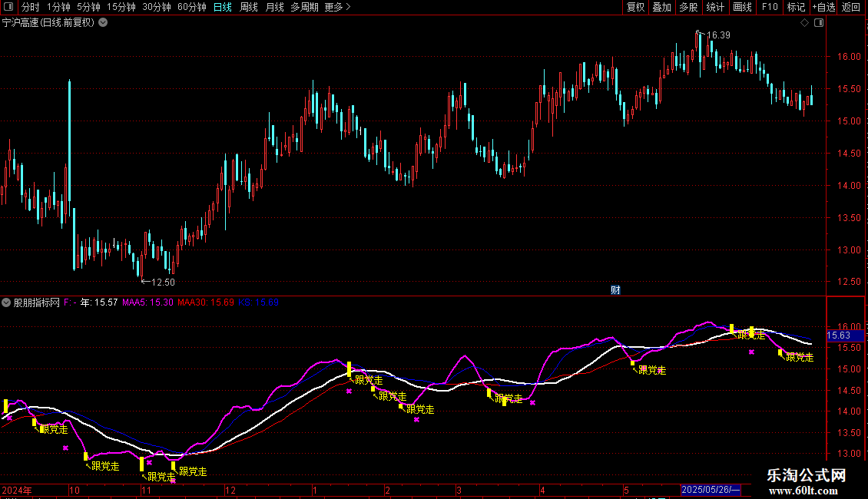The width and height of the screenshot is (868, 499).
Task: Switch to the 分时 time-sharing tab
Action: pos(31,7)
